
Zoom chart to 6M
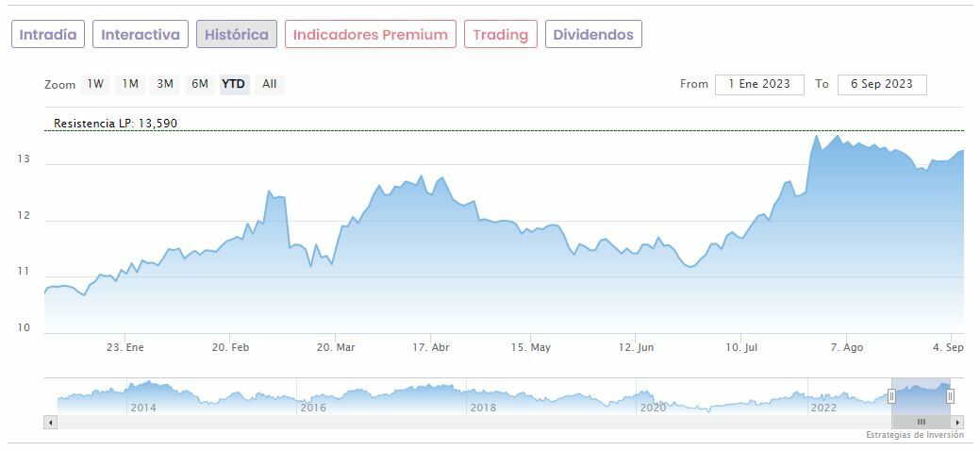[x=200, y=84]
